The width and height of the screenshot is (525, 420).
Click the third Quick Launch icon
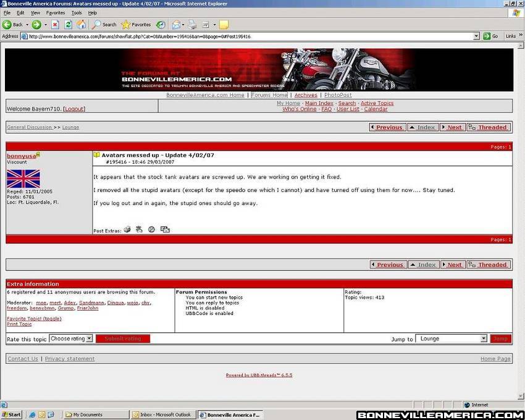coord(51,414)
